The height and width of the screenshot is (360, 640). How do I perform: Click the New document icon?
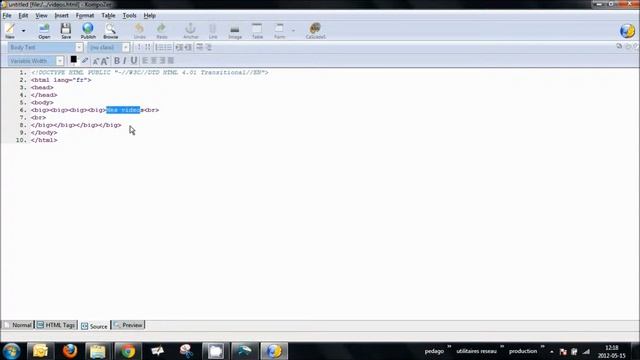coord(10,30)
